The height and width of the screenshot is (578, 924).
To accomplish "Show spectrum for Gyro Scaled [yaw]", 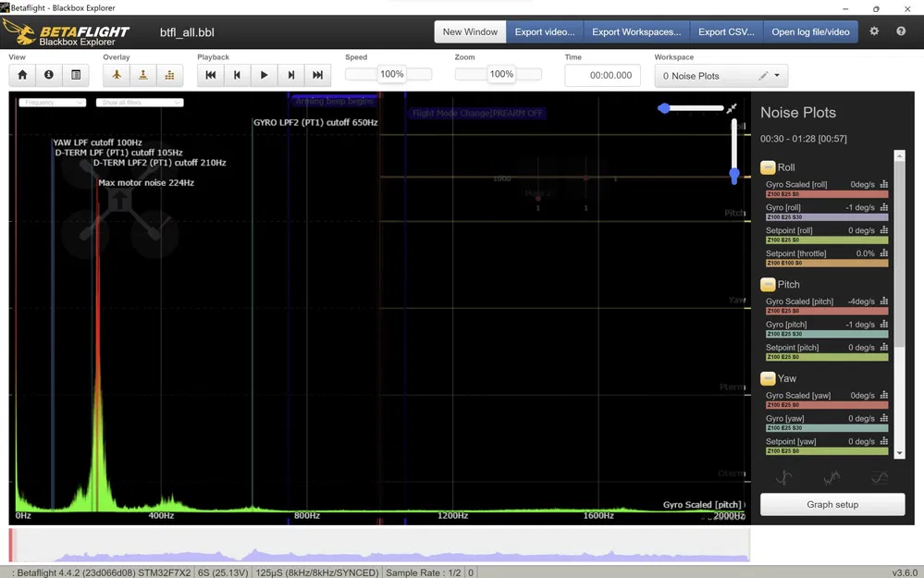I will point(884,395).
